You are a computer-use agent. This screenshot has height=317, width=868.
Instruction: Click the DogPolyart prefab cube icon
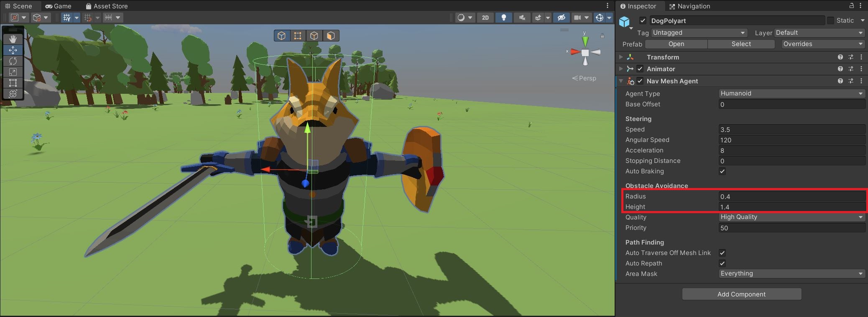click(x=624, y=21)
